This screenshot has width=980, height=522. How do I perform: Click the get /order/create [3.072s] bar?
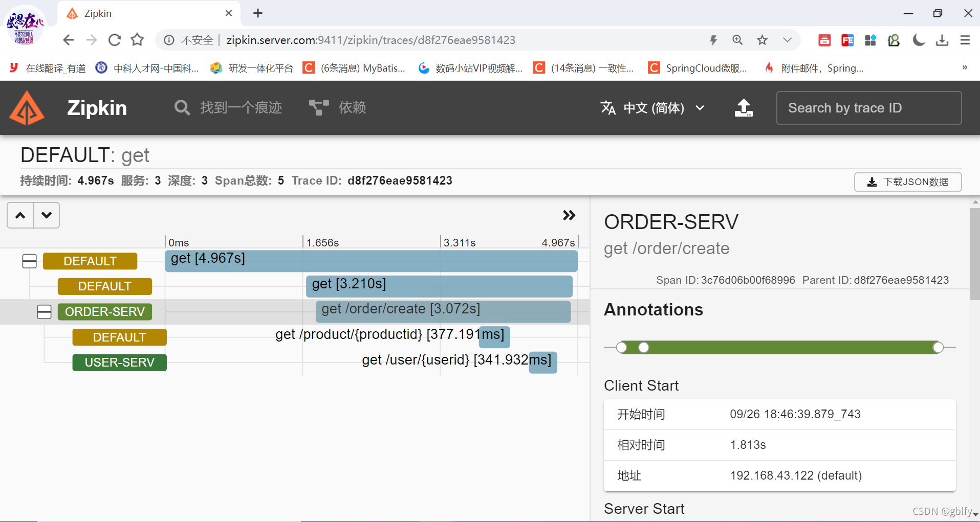pos(443,312)
